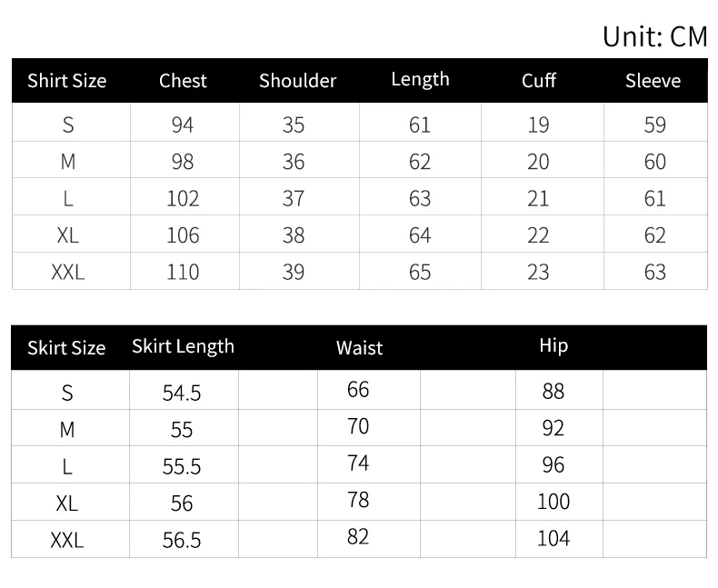Select the Hip column header
The width and height of the screenshot is (718, 588).
coord(553,345)
